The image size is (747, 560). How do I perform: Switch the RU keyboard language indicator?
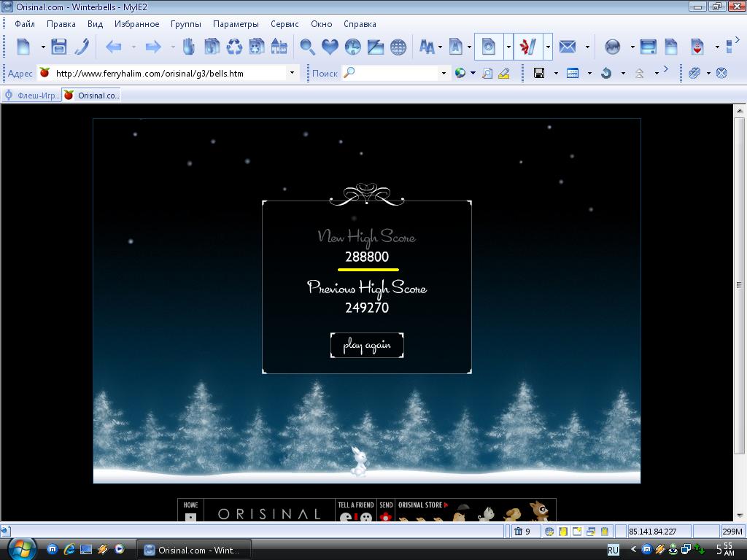[613, 550]
